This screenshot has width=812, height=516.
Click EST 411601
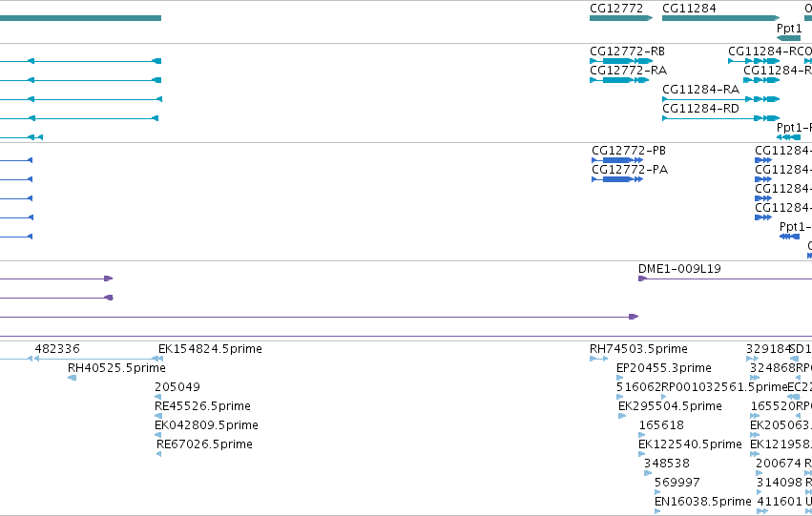pos(780,502)
